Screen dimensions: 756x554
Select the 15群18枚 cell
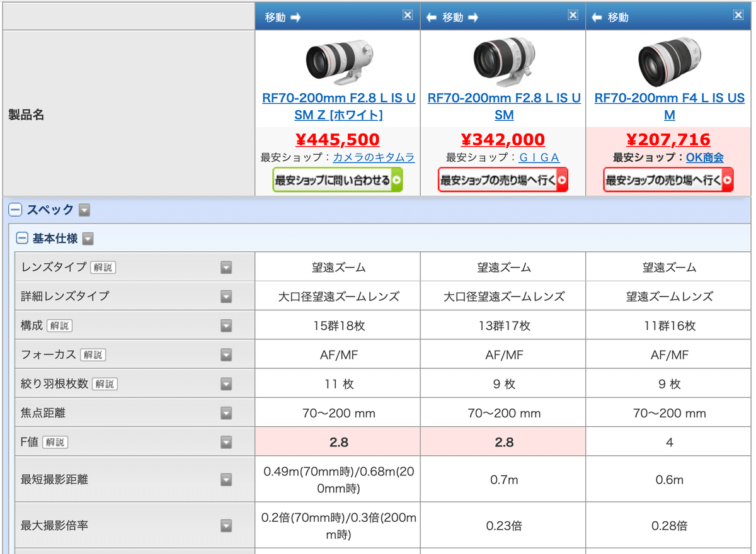pyautogui.click(x=338, y=325)
